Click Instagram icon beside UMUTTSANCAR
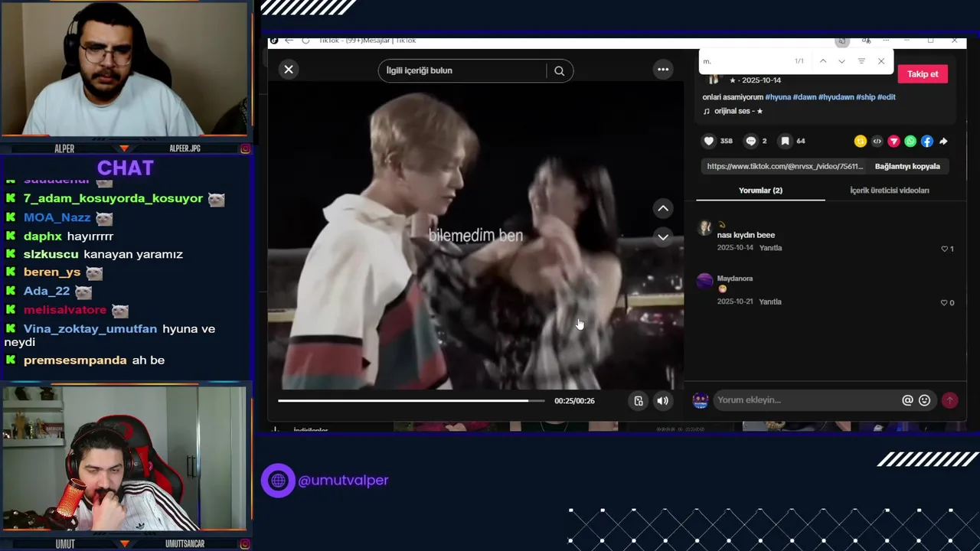Screen dimensions: 980x551 pyautogui.click(x=245, y=544)
